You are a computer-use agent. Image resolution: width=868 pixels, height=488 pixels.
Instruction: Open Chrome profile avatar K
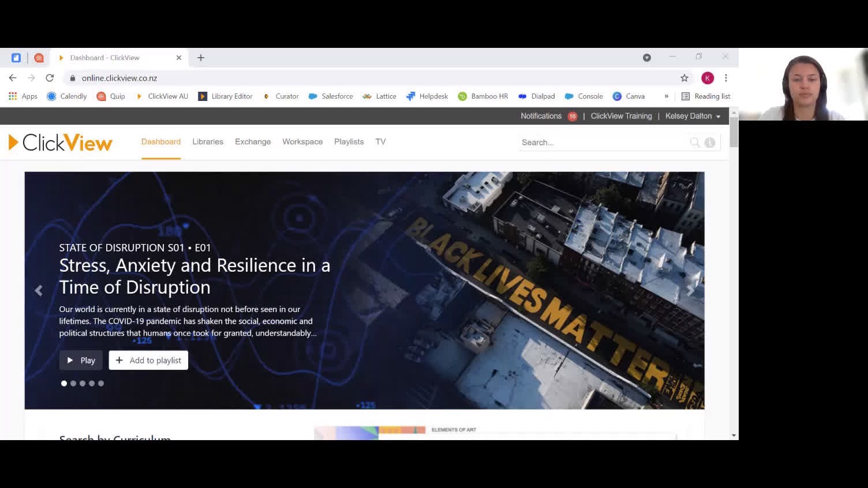click(708, 78)
